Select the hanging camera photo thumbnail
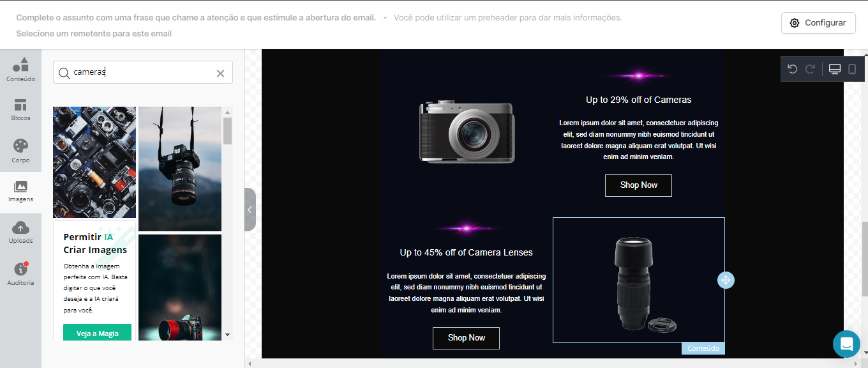The height and width of the screenshot is (368, 868). (x=180, y=169)
